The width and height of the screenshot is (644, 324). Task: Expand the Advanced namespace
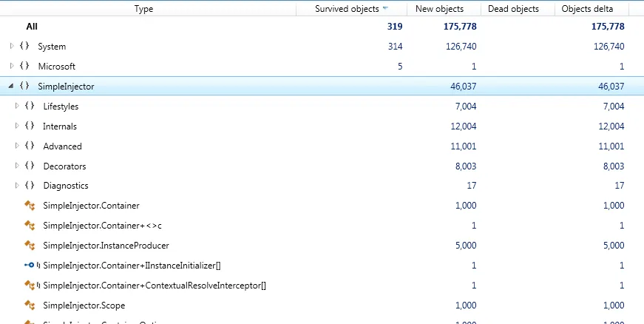pos(17,146)
